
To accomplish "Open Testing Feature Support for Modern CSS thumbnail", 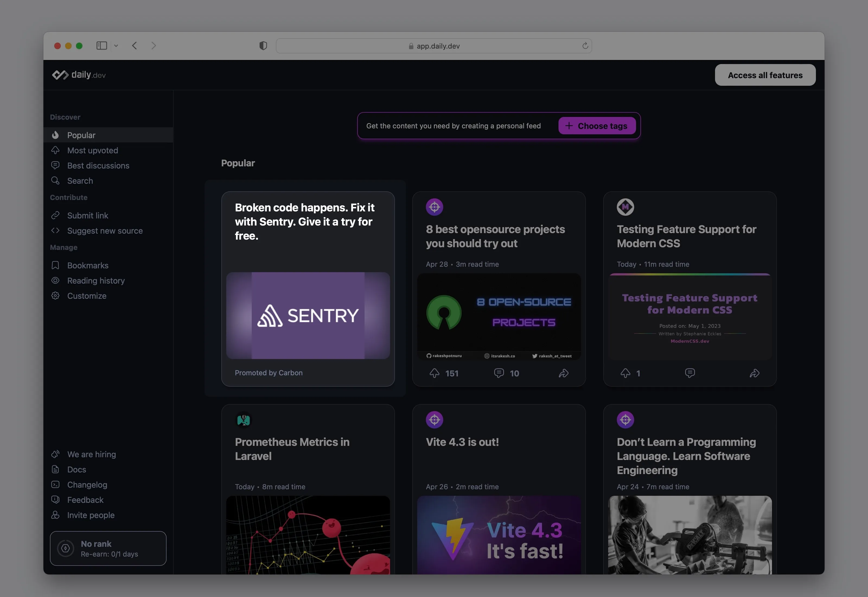I will pos(690,316).
